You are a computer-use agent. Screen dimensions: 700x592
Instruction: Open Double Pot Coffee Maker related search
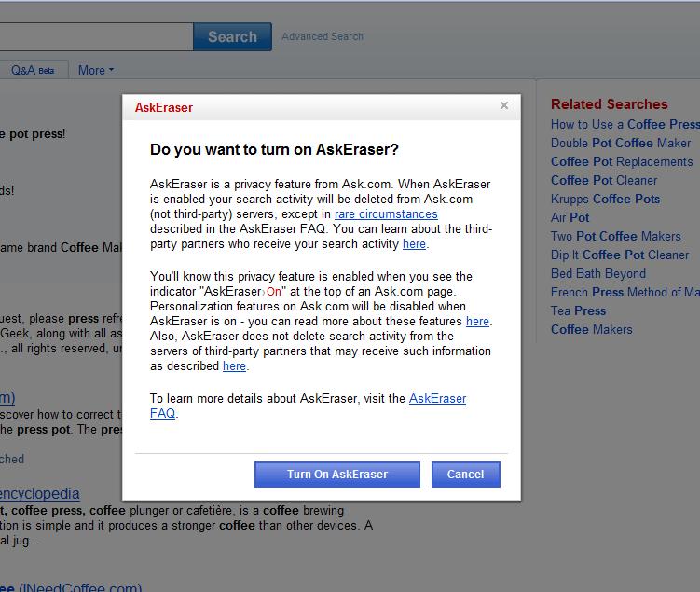point(621,143)
